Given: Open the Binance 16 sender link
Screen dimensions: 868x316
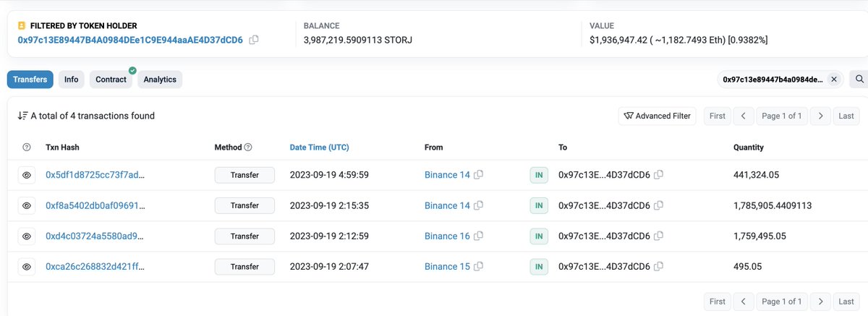Looking at the screenshot, I should [447, 236].
